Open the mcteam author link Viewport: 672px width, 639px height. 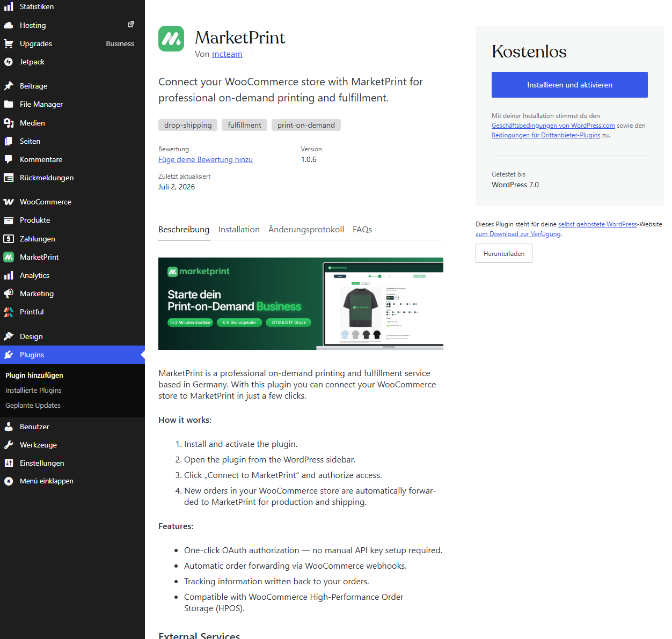pyautogui.click(x=227, y=54)
